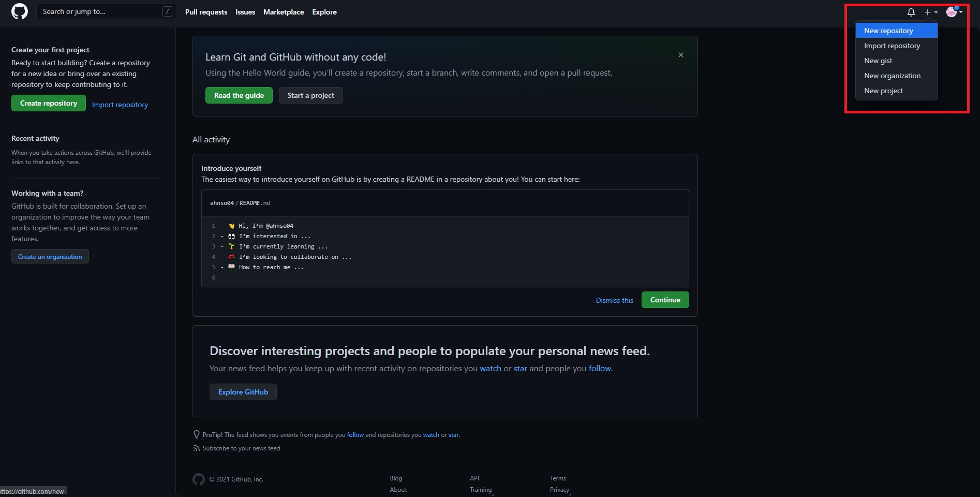Image resolution: width=980 pixels, height=497 pixels.
Task: Open the profile avatar menu
Action: coord(954,11)
